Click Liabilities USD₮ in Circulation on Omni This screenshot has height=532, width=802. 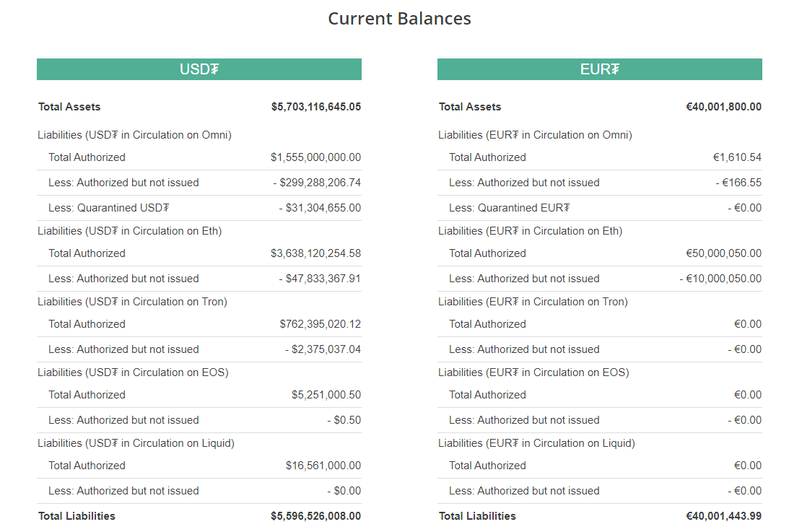(134, 135)
